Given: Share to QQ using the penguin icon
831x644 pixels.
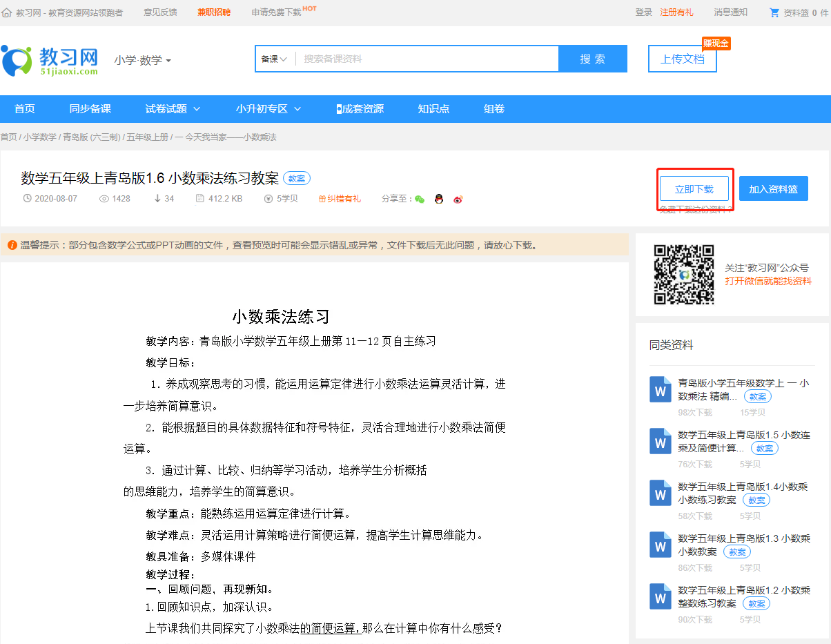Looking at the screenshot, I should 438,199.
